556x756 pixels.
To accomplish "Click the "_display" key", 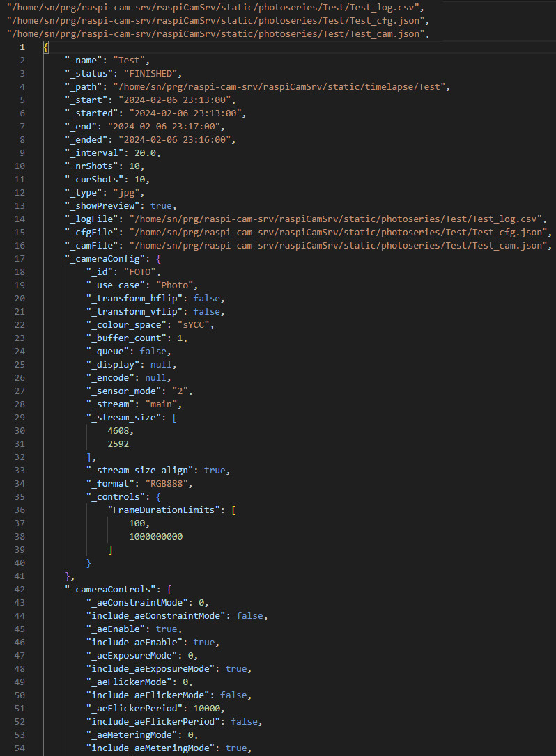I will [113, 365].
